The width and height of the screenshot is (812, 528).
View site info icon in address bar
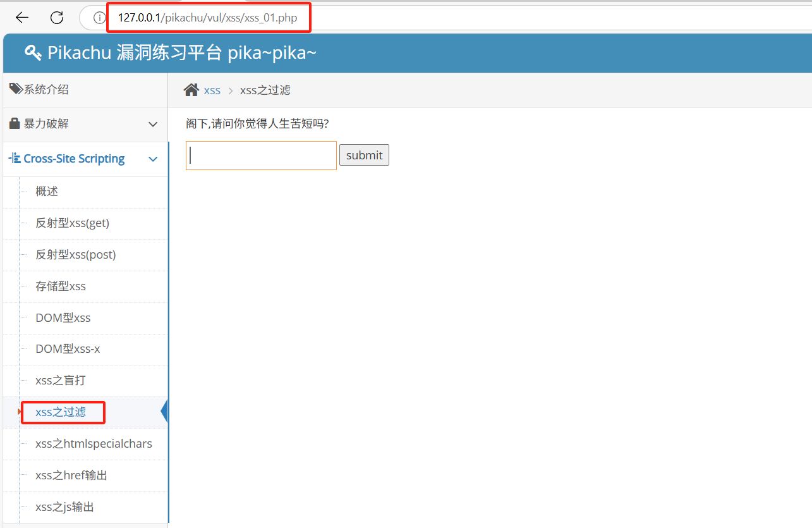click(x=99, y=18)
